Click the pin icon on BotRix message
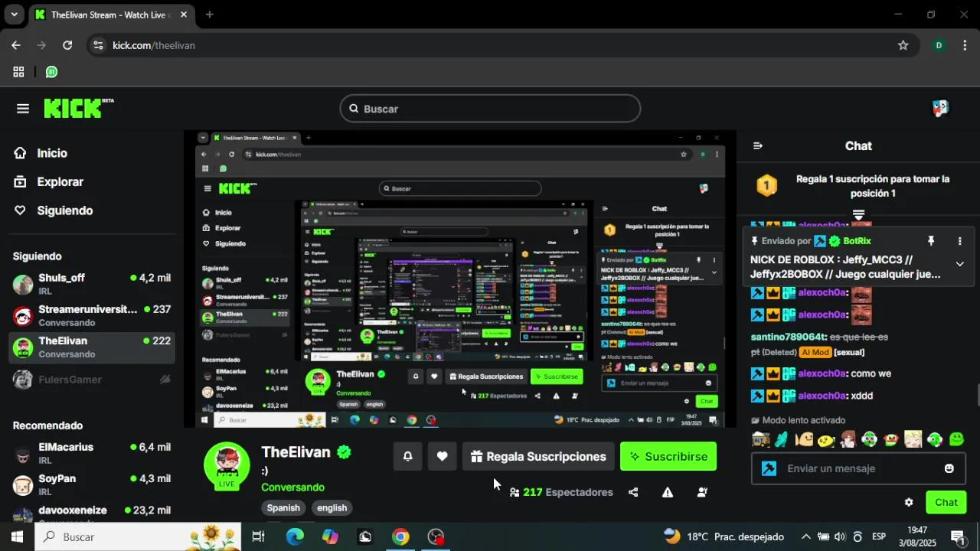This screenshot has width=980, height=551. [931, 241]
